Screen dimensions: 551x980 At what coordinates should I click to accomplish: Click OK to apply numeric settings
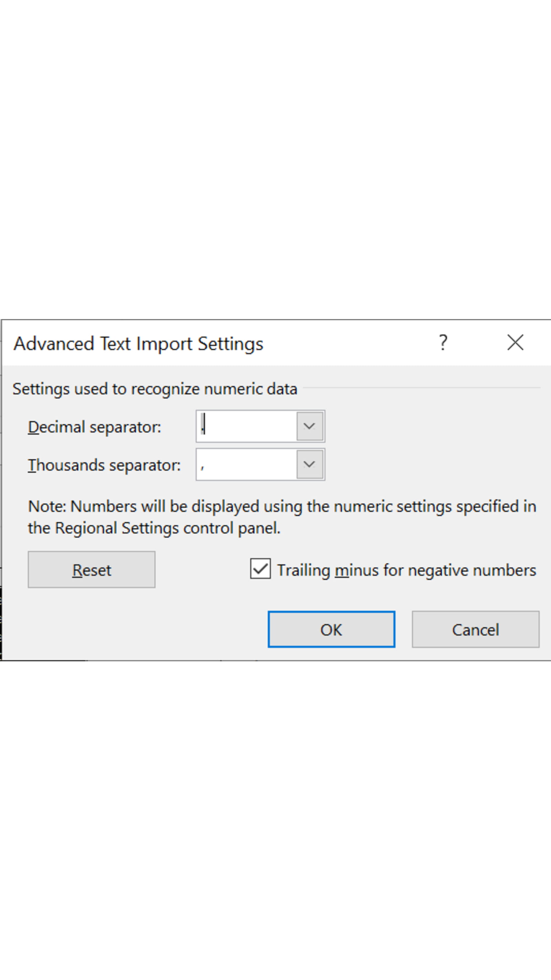(332, 630)
